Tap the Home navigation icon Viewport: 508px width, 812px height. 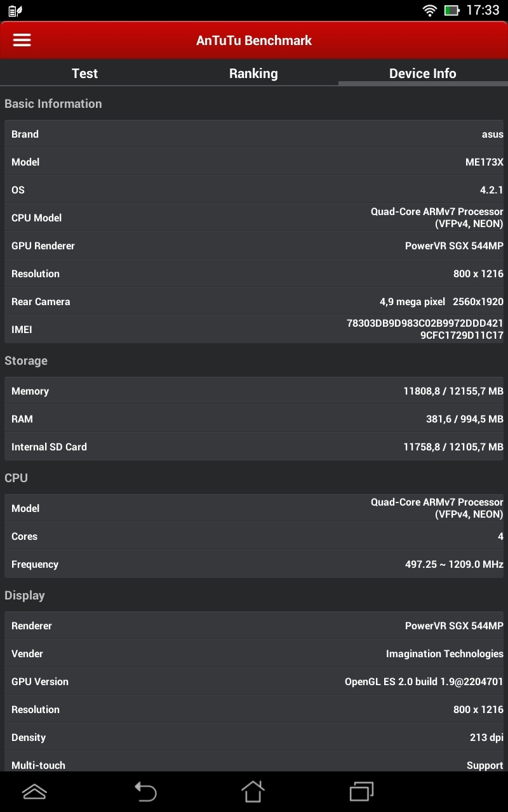pos(253,791)
